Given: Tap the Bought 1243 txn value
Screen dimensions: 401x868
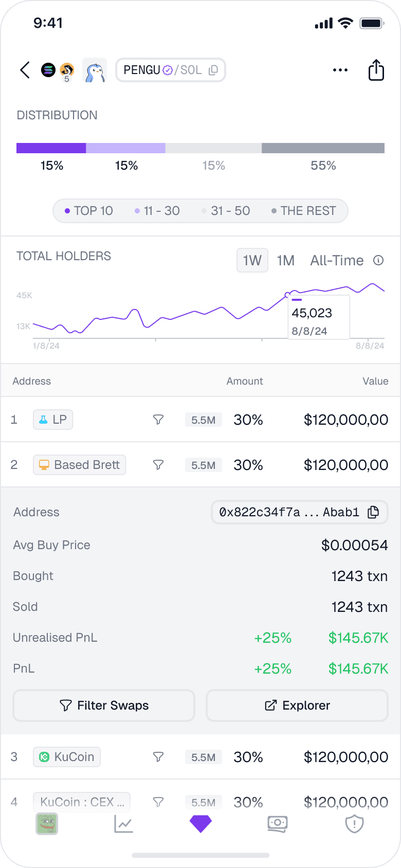Looking at the screenshot, I should pyautogui.click(x=359, y=576).
